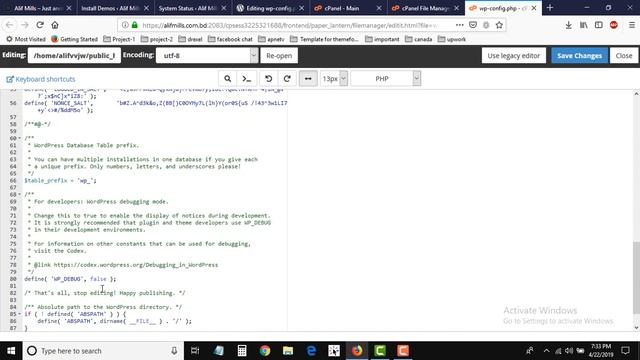Image resolution: width=640 pixels, height=360 pixels.
Task: Click the red adblock extension icon
Action: coord(613,25)
